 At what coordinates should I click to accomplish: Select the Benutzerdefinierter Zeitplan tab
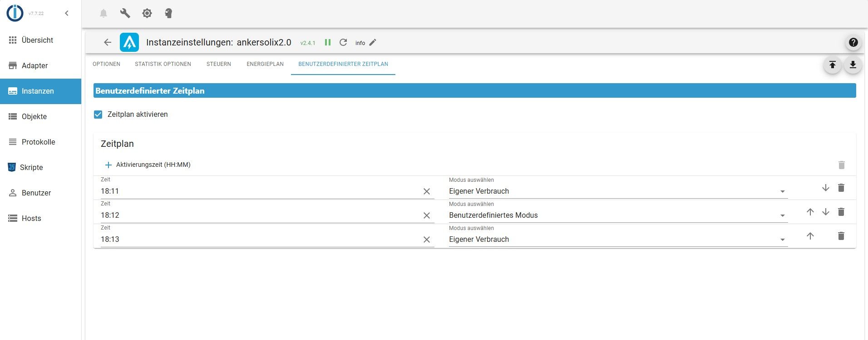click(343, 64)
